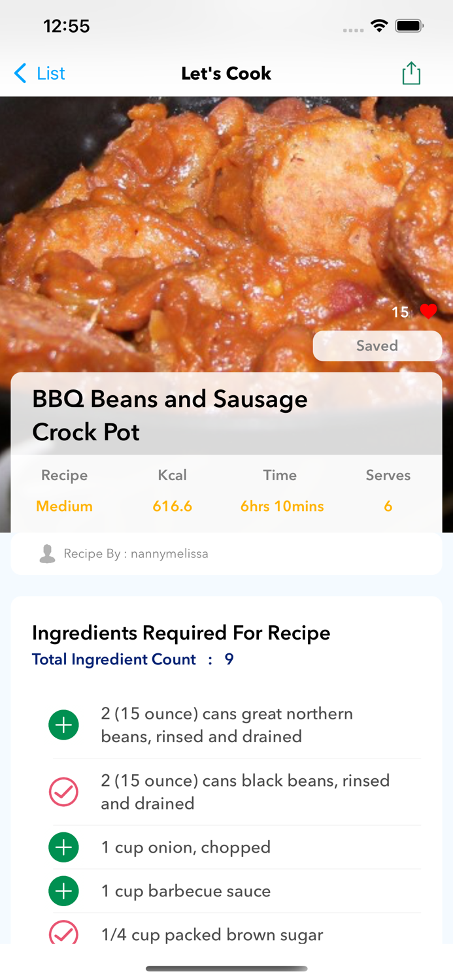Tap the back chevron next to List
Viewport: 453px width, 980px height.
pos(19,73)
